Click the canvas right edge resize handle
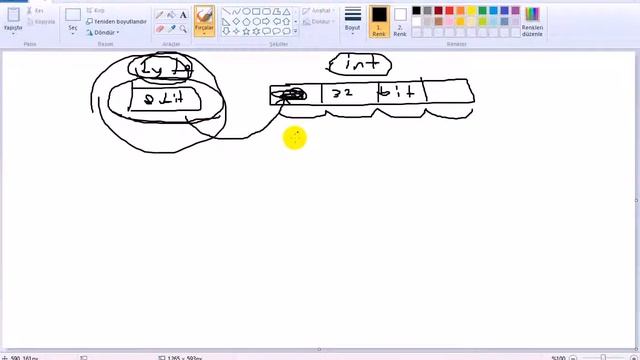The height and width of the screenshot is (360, 640). 636,200
